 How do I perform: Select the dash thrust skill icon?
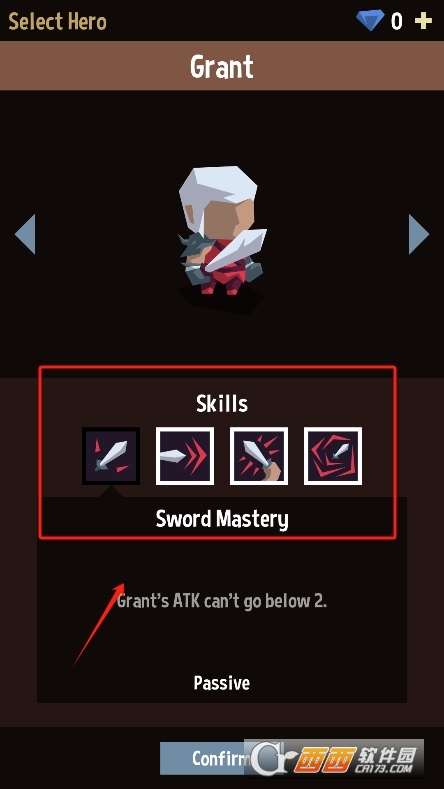coord(185,456)
